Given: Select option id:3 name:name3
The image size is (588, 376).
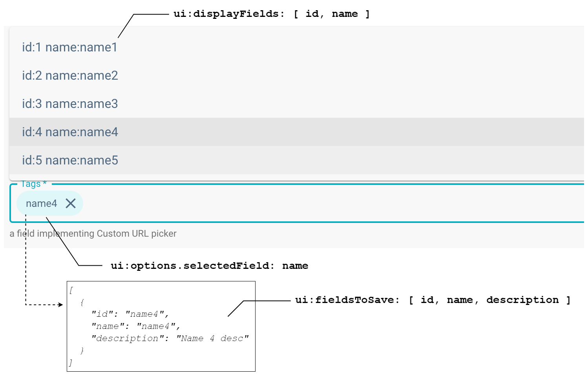Looking at the screenshot, I should coord(70,104).
